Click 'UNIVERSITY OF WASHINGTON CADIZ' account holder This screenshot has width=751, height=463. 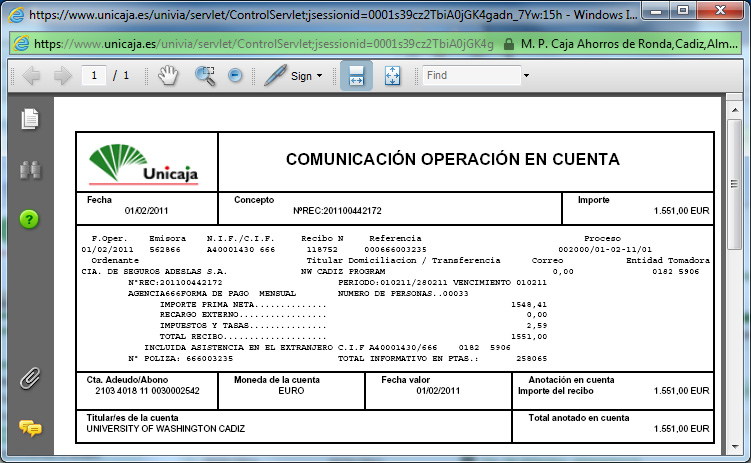click(x=166, y=429)
